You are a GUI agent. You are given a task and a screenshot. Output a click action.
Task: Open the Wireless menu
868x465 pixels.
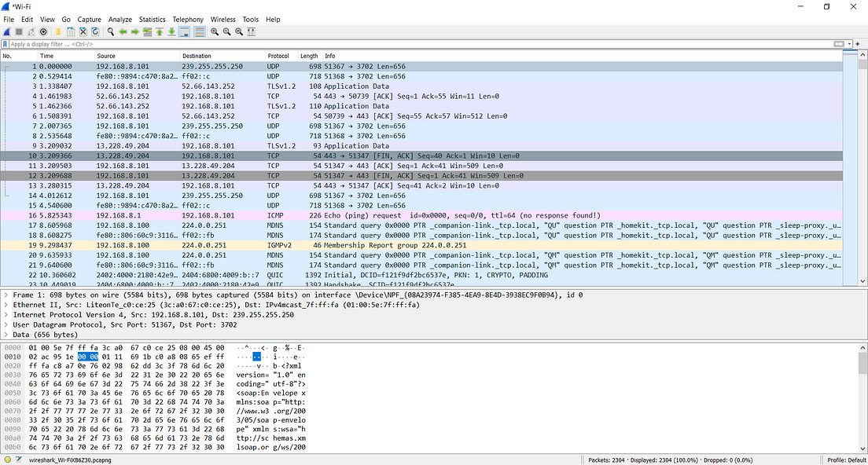[223, 20]
